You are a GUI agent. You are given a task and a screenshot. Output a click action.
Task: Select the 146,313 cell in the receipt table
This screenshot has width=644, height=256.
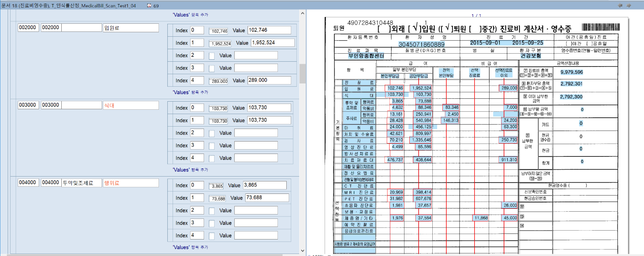click(450, 120)
